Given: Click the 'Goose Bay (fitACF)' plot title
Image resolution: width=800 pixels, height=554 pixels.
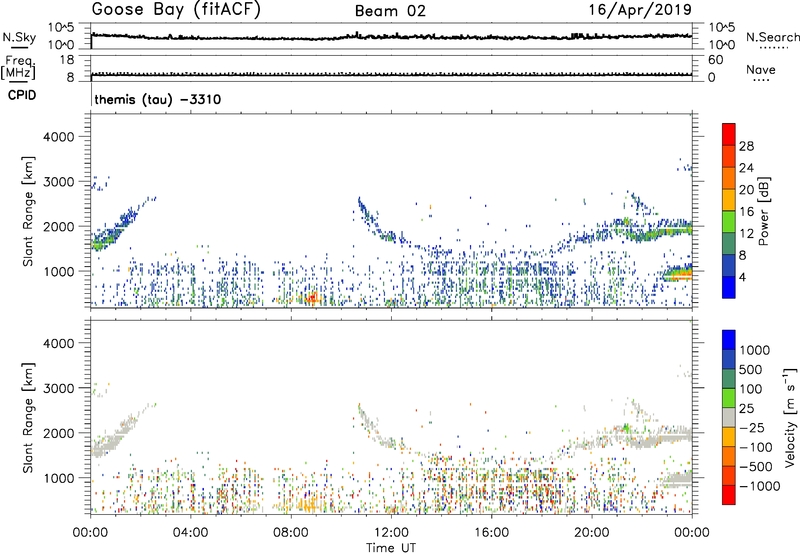Looking at the screenshot, I should pos(176,10).
